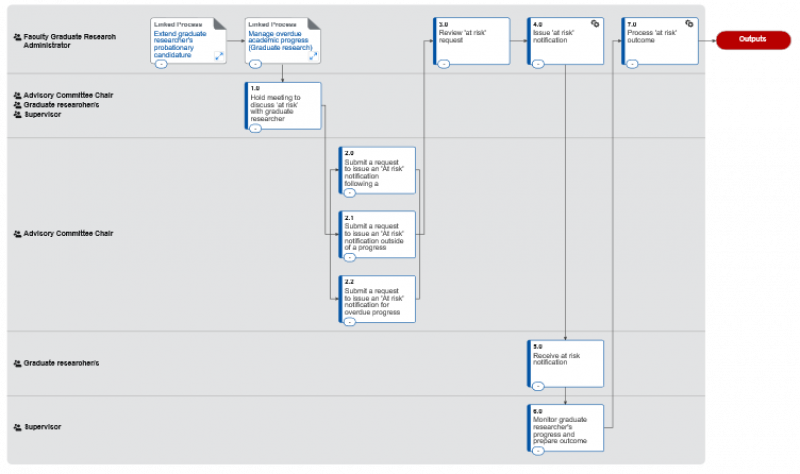Expand step 2.2 request for overdue progress

[349, 322]
